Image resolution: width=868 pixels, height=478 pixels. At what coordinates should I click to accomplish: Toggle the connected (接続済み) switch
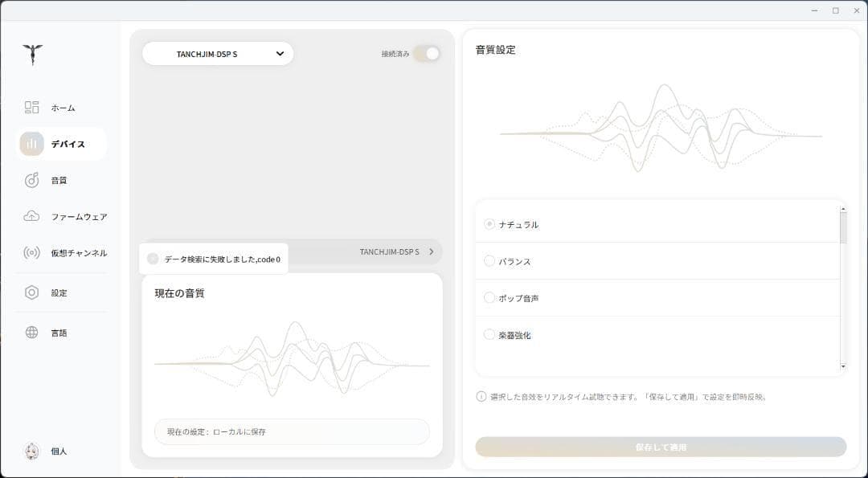pos(427,54)
